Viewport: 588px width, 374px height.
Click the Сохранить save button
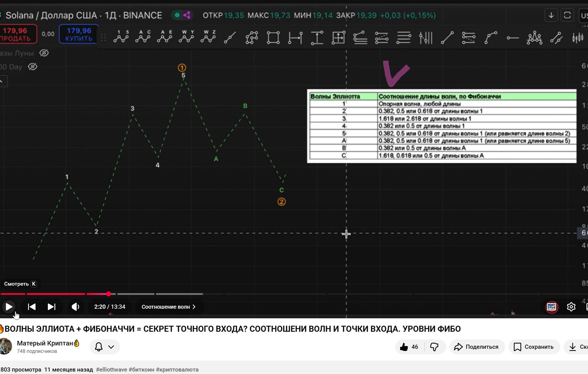(534, 347)
